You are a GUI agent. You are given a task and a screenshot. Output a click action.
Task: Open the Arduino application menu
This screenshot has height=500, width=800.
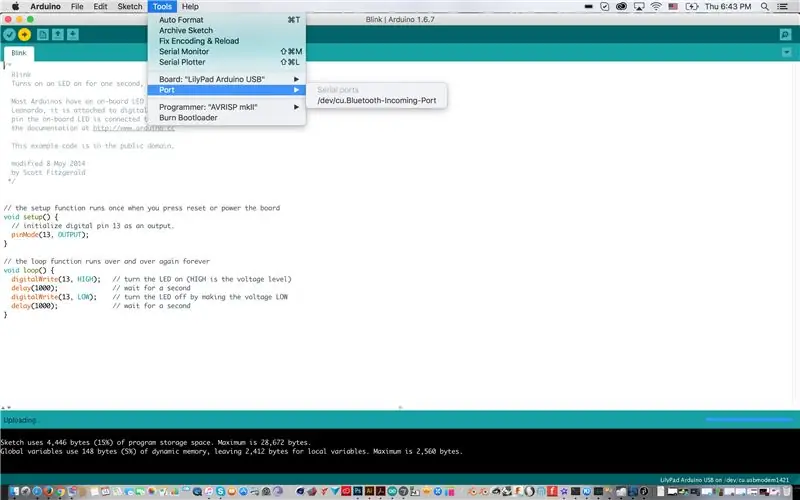(x=45, y=6)
